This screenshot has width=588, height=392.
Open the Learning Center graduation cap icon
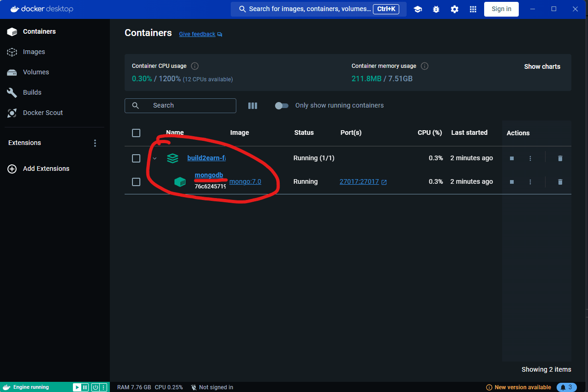(x=418, y=9)
